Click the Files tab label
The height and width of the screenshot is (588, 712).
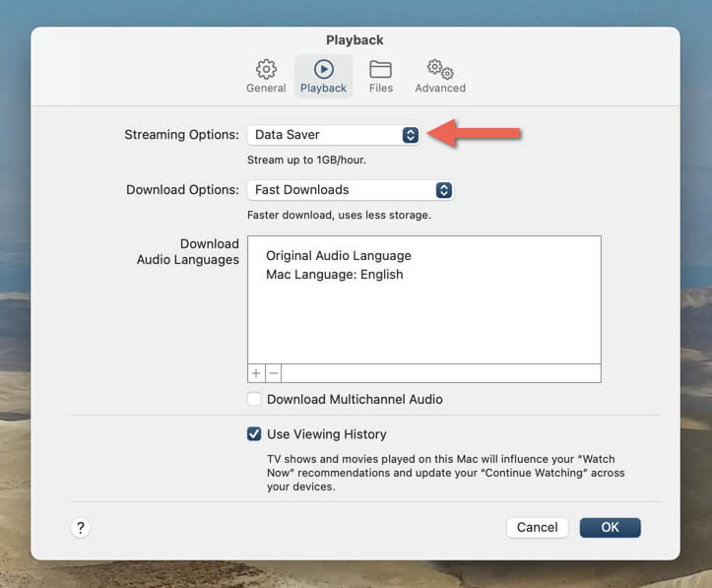click(381, 88)
